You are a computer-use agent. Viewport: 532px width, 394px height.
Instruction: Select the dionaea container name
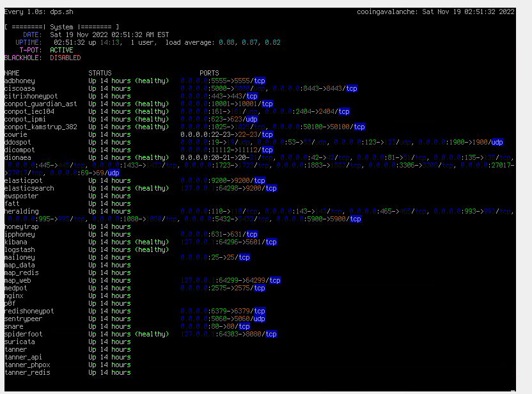coord(17,157)
